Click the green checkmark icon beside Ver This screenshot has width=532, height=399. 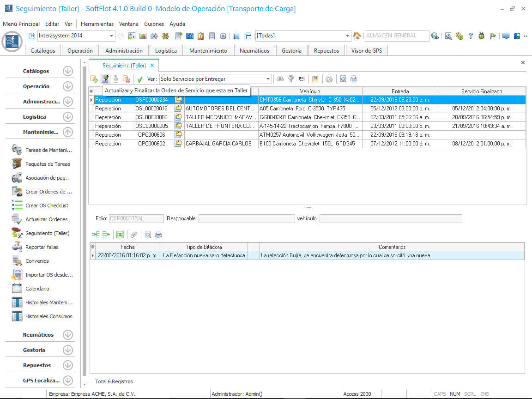pos(140,79)
